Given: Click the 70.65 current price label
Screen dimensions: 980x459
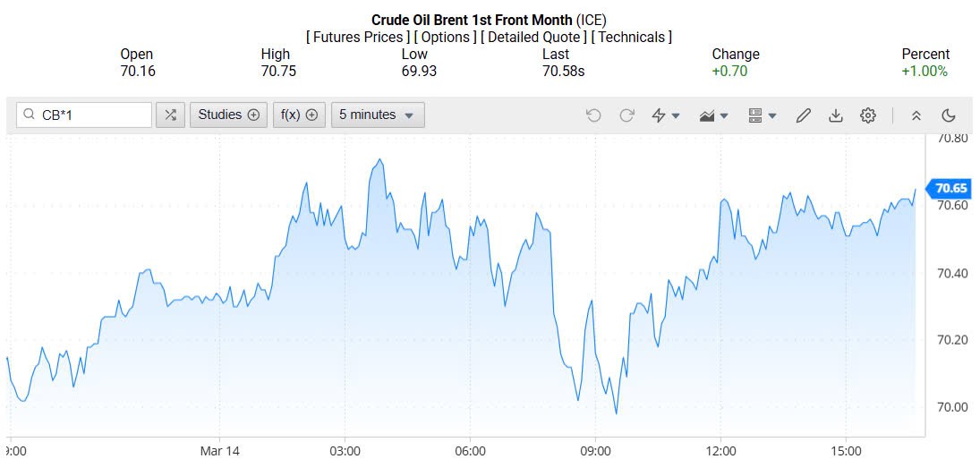Looking at the screenshot, I should [950, 188].
